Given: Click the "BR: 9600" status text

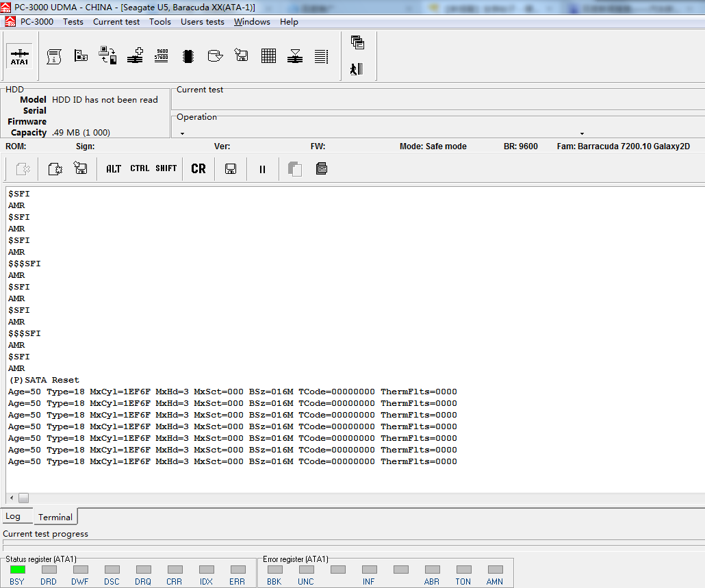Looking at the screenshot, I should pos(521,146).
